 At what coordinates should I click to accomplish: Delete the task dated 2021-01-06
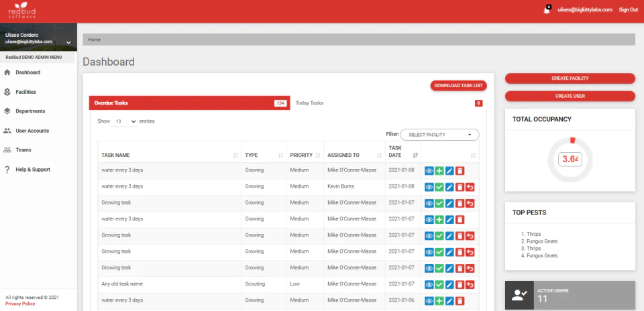tap(460, 301)
